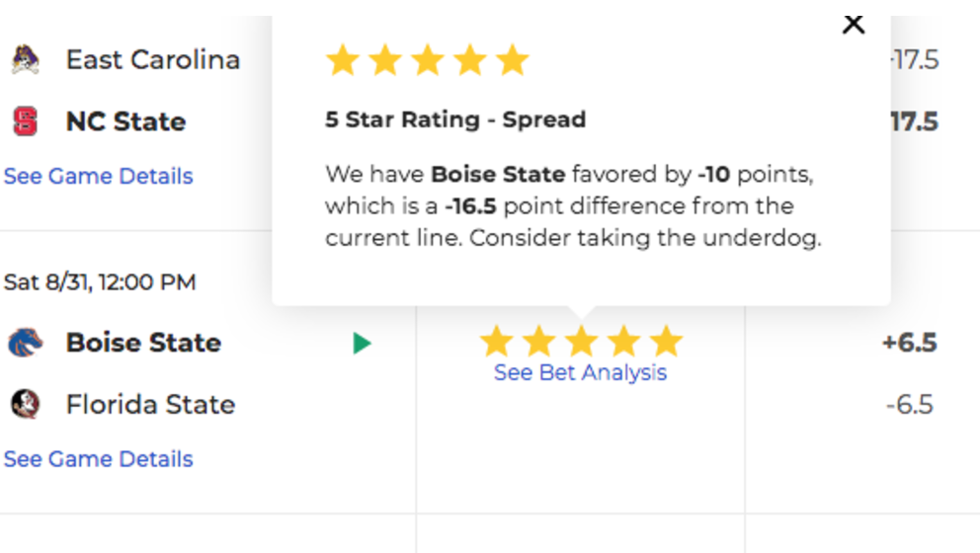Select the NC State team name
This screenshot has width=980, height=553.
coord(126,121)
